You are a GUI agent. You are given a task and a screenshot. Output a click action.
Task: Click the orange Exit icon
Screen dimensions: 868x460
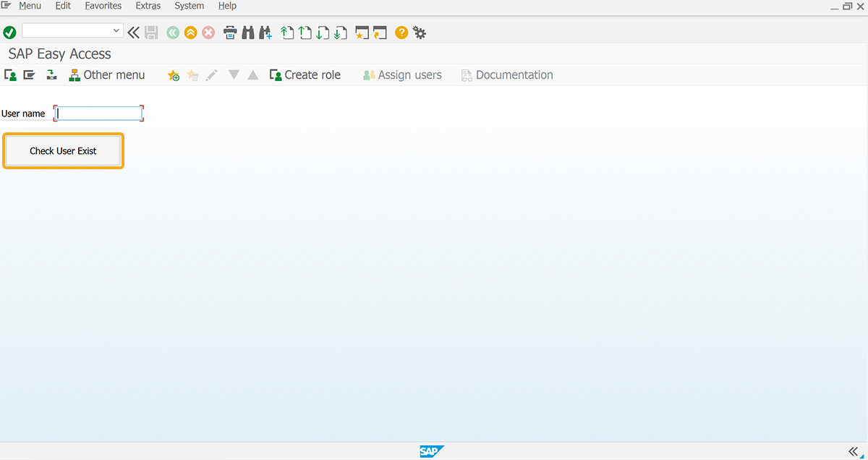[190, 33]
